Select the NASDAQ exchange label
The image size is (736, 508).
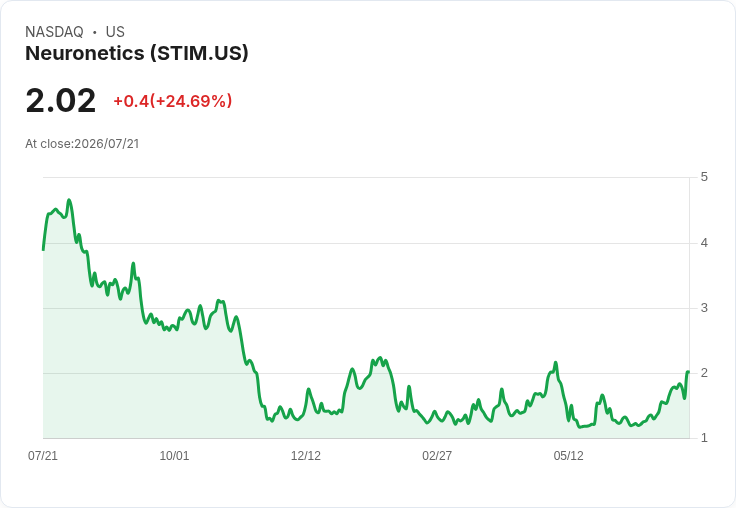click(54, 32)
